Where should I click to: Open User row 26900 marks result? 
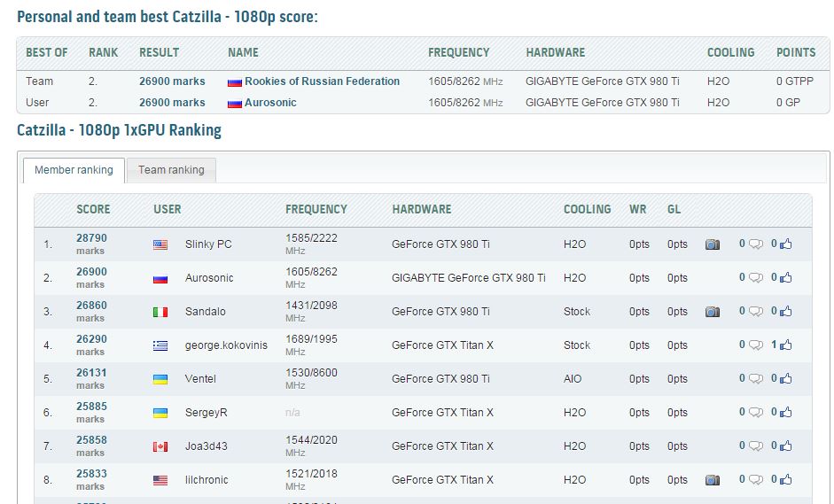click(x=172, y=103)
